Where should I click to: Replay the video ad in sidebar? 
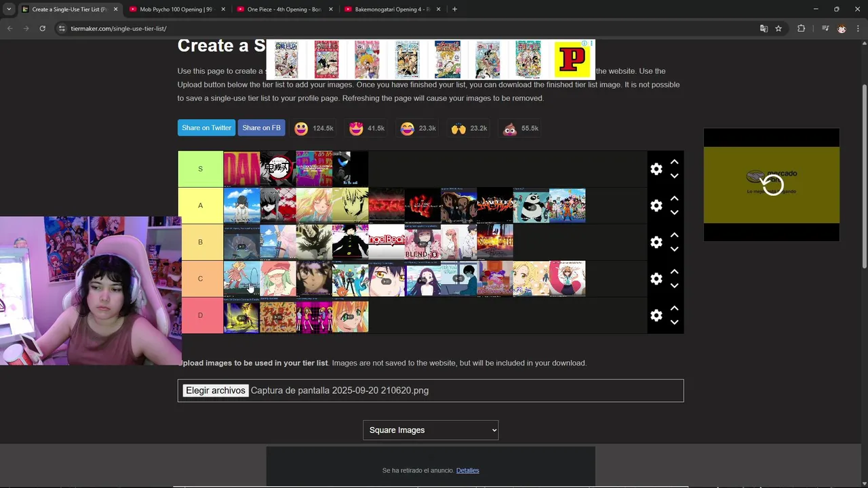click(772, 184)
